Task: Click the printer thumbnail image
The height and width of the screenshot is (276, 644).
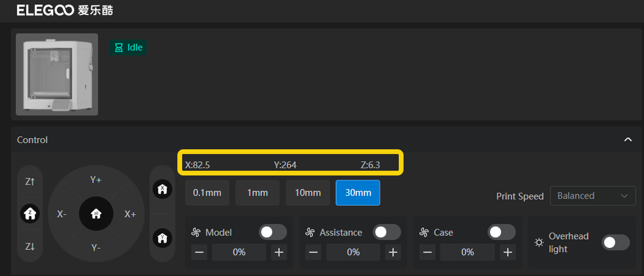Action: pyautogui.click(x=57, y=74)
